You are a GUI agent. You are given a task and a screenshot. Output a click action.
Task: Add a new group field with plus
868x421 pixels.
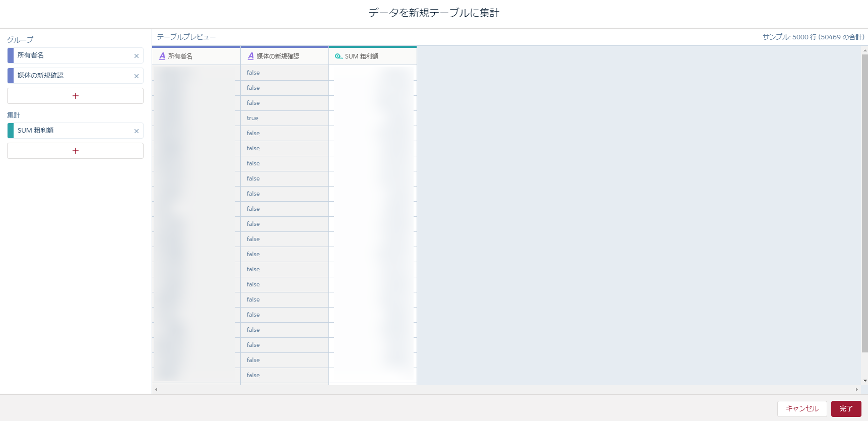pyautogui.click(x=75, y=96)
